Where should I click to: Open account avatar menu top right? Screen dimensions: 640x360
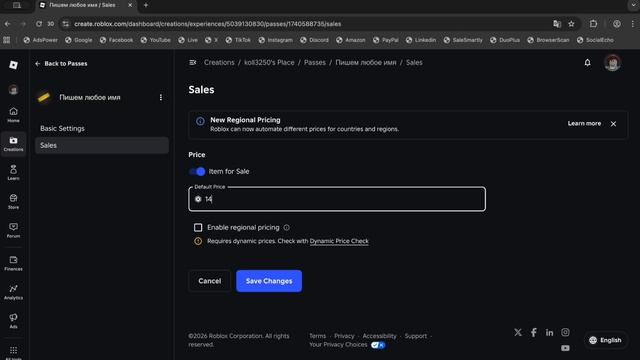tap(612, 63)
